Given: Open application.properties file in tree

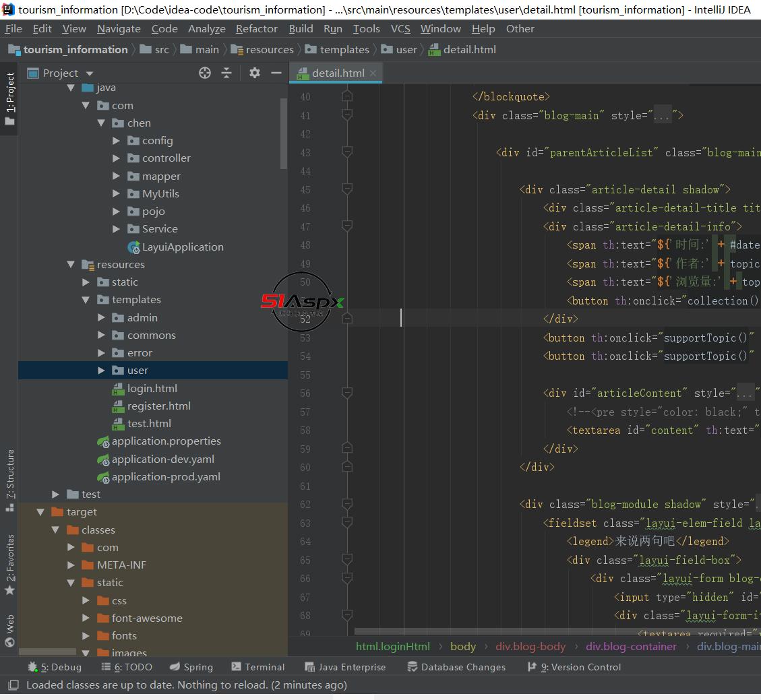Looking at the screenshot, I should [x=166, y=441].
